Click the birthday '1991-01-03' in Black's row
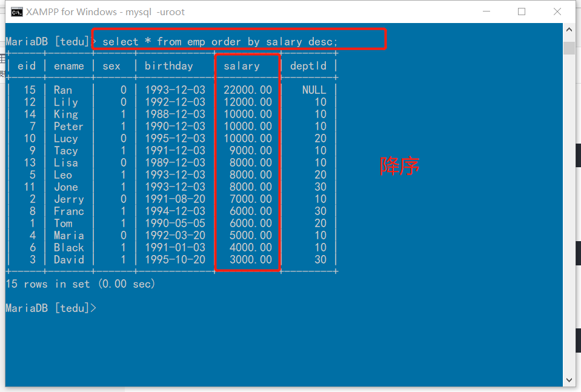The image size is (581, 392). click(175, 248)
